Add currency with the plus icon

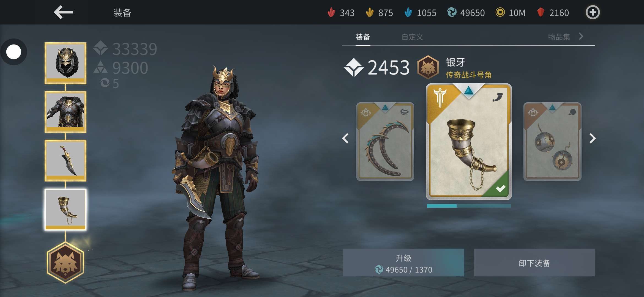click(x=593, y=12)
